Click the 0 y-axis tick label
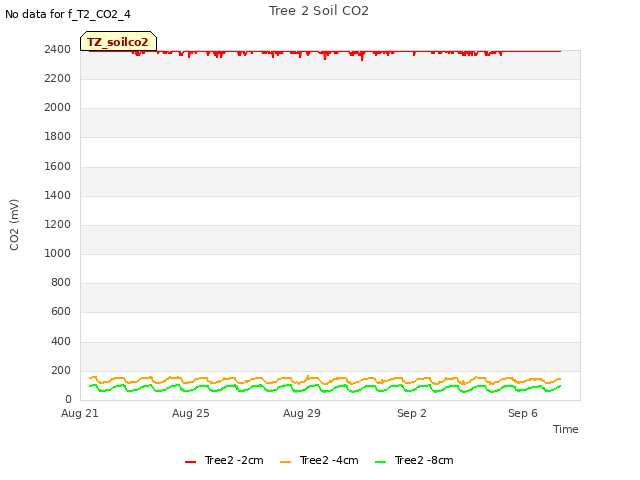 (68, 399)
